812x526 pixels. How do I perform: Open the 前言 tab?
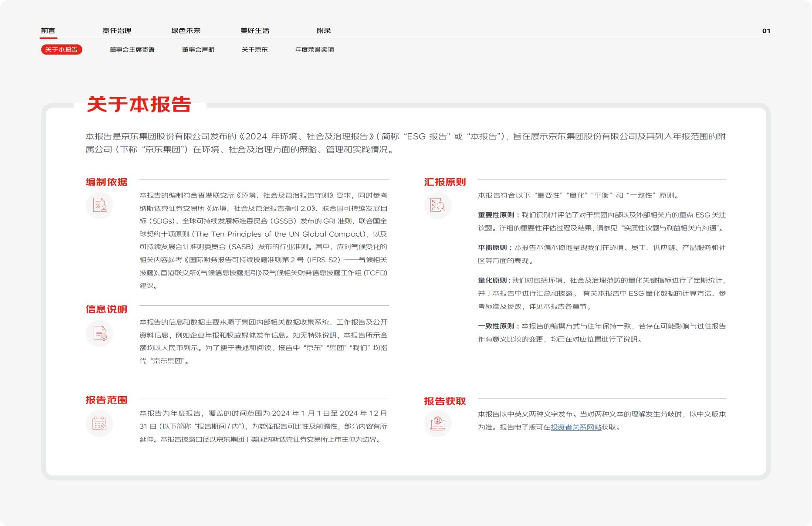[x=48, y=31]
